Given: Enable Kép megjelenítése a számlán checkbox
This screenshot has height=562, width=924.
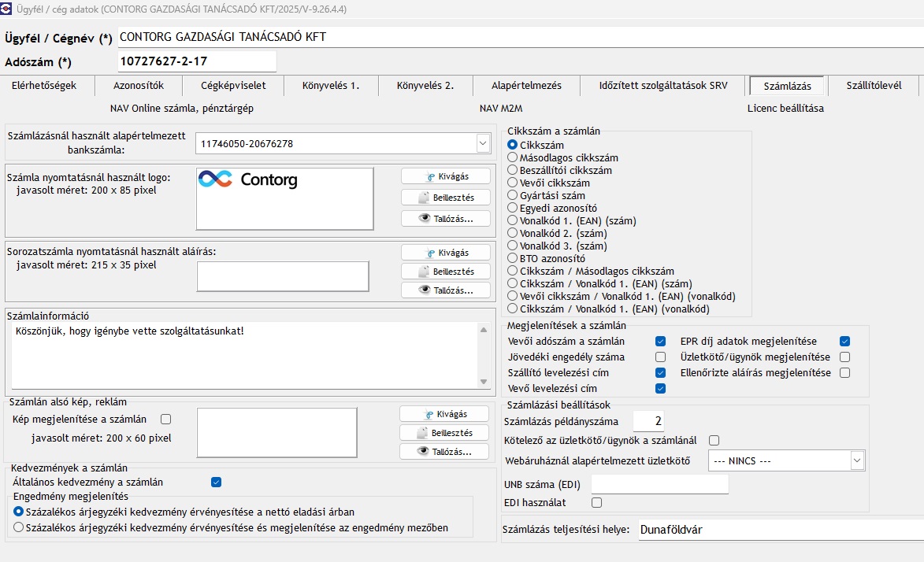Looking at the screenshot, I should 166,419.
